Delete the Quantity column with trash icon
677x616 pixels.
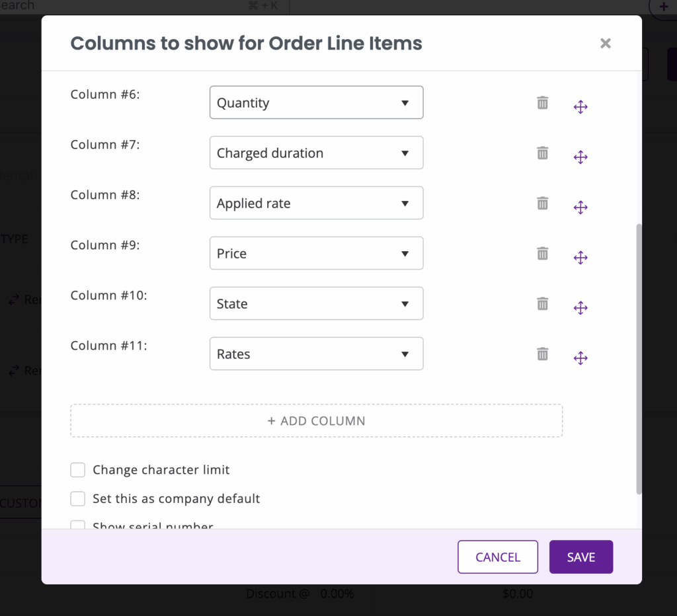pyautogui.click(x=542, y=103)
